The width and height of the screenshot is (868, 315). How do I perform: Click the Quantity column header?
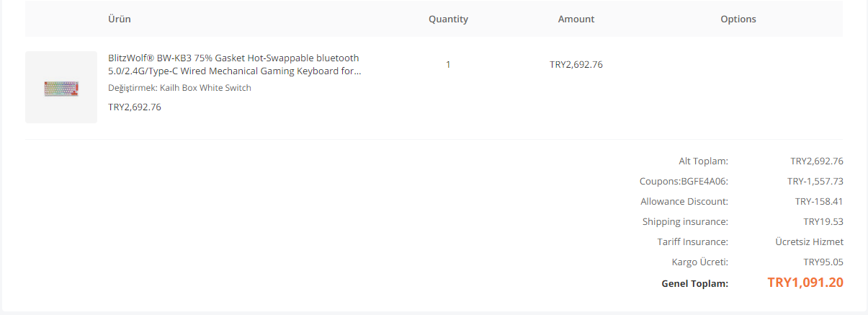pyautogui.click(x=448, y=19)
